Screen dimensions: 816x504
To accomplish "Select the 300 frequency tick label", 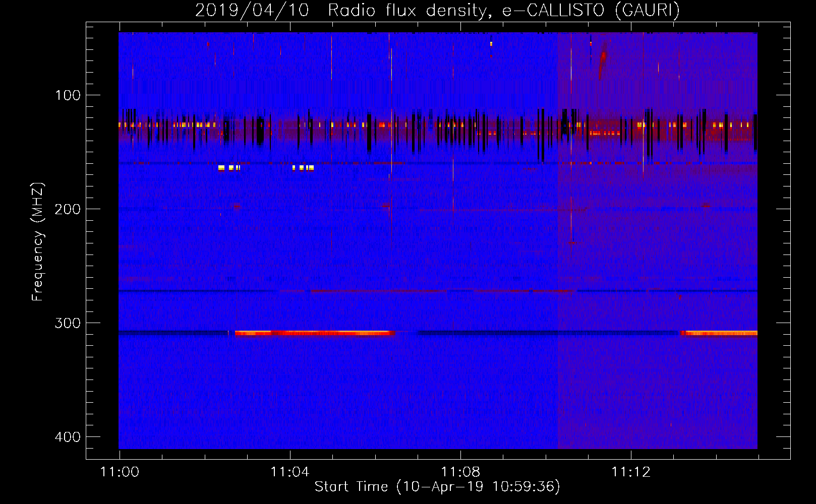I will pyautogui.click(x=68, y=323).
